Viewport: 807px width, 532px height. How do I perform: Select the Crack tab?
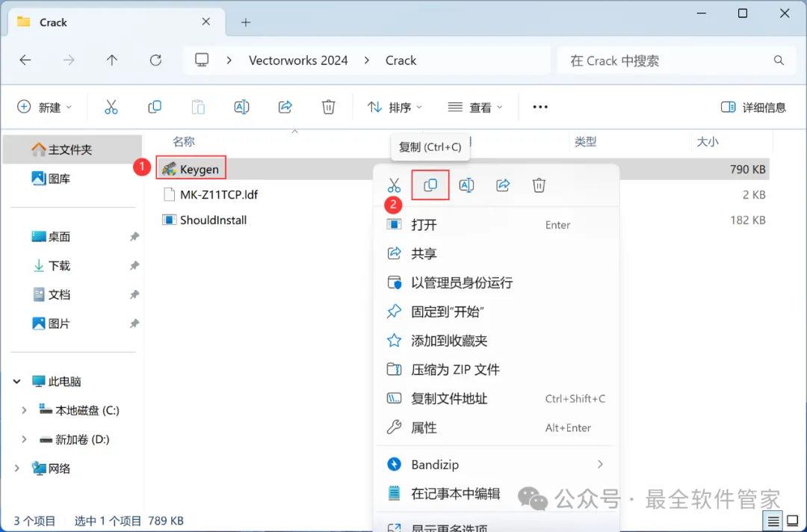click(117, 22)
